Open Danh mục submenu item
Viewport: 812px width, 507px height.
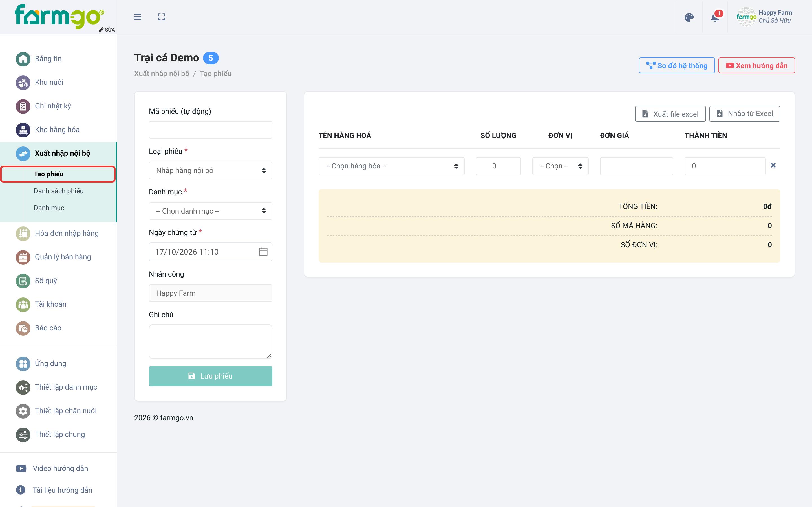click(49, 208)
